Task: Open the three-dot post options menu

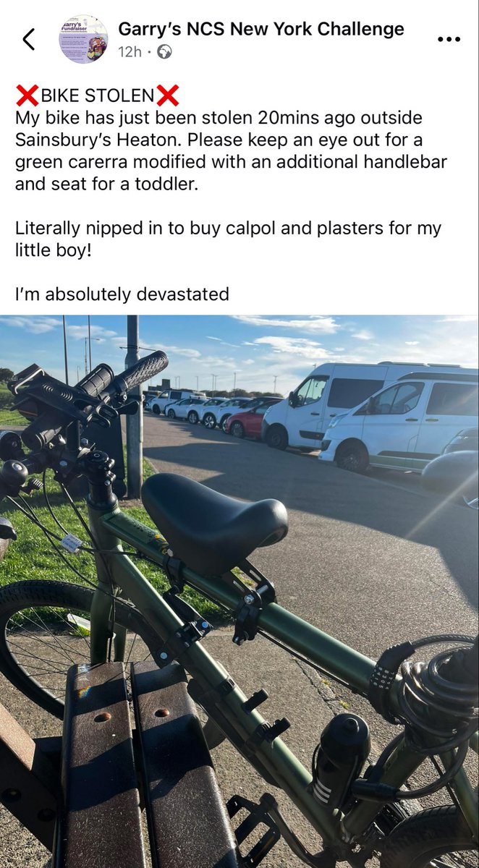Action: (x=449, y=40)
